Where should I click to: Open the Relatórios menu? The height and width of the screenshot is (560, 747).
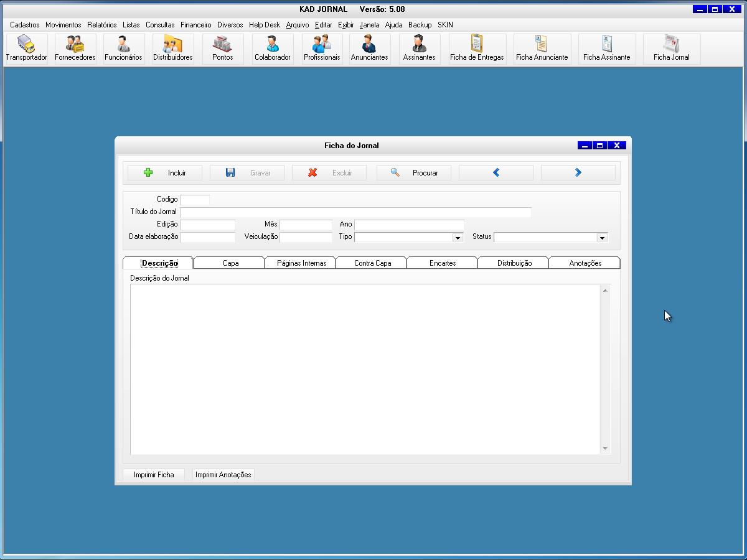[x=101, y=25]
